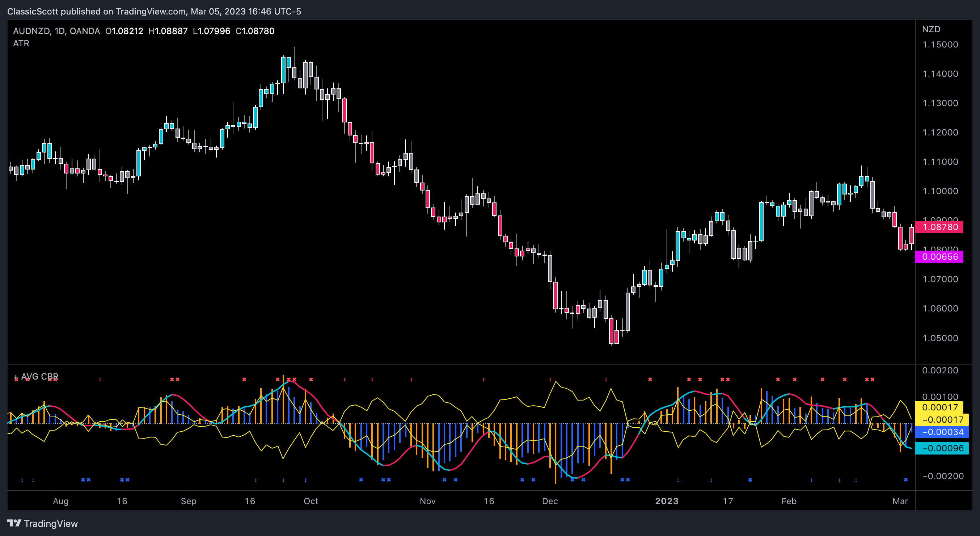Click the 0.00200 indicator axis label
The width and height of the screenshot is (980, 536).
pyautogui.click(x=941, y=370)
